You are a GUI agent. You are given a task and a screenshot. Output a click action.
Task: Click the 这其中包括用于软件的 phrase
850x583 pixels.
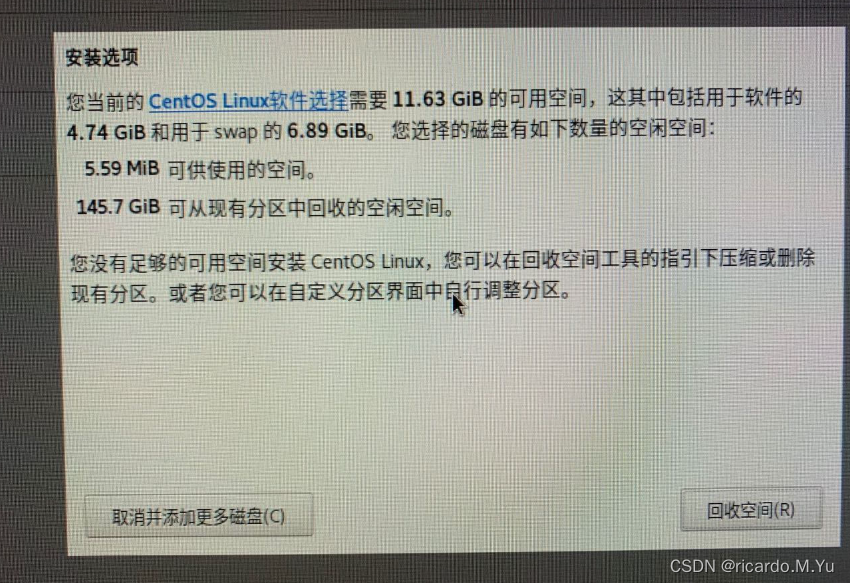click(704, 97)
